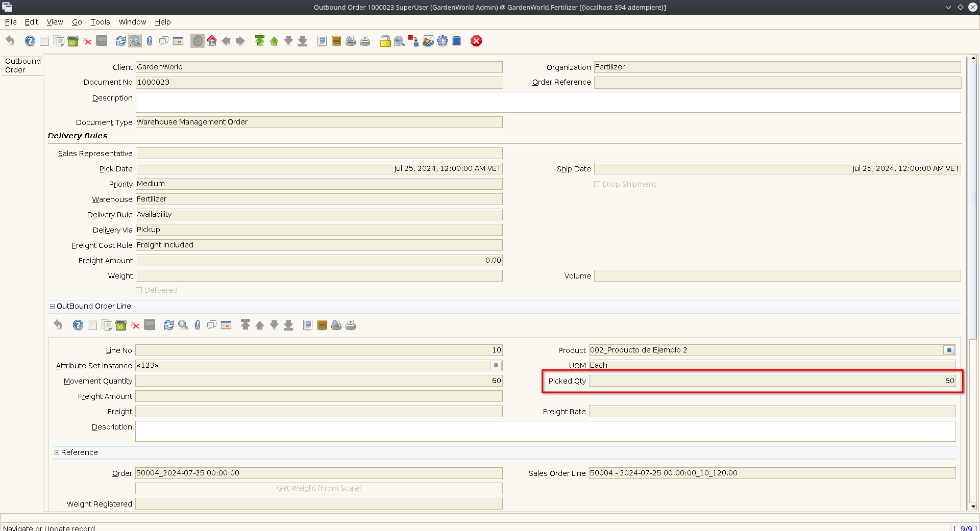Click the header Description text area
The image size is (980, 531).
click(548, 102)
